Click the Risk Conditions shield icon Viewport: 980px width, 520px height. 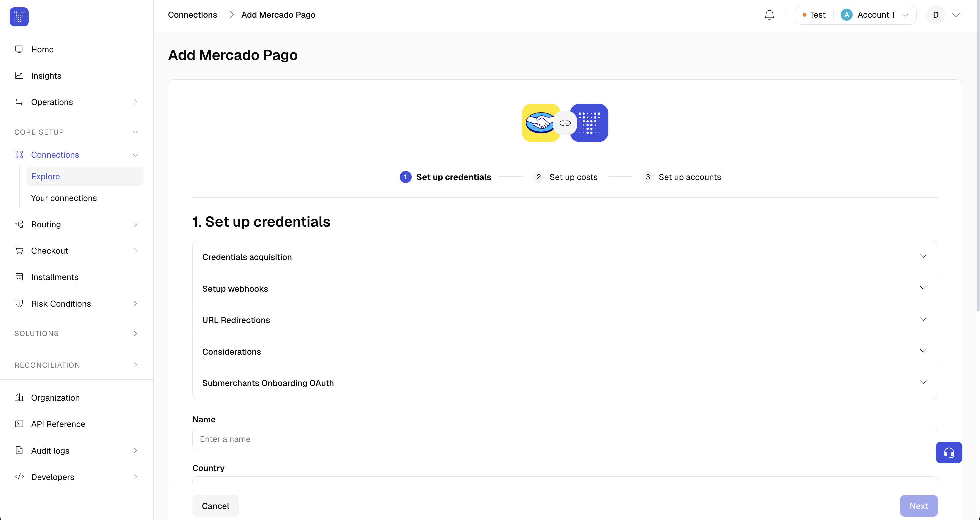(x=19, y=304)
